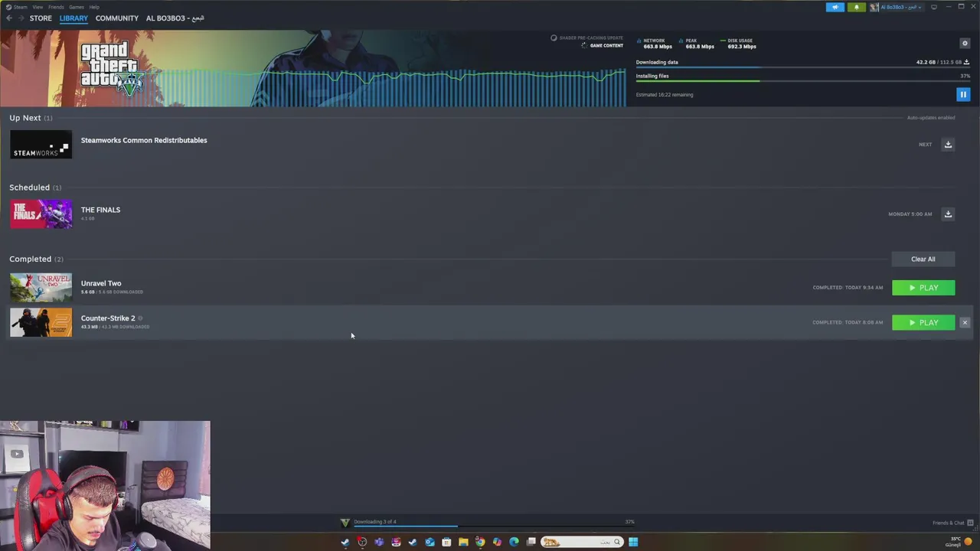Open the Windows Start button

click(x=633, y=542)
